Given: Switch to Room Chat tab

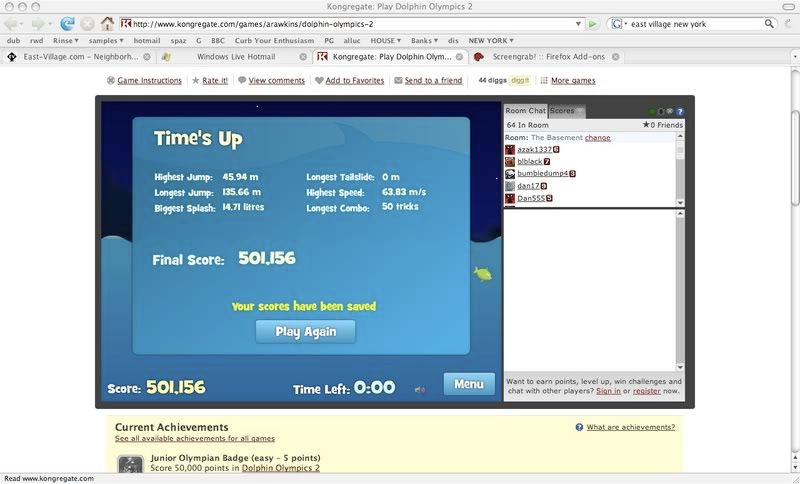Looking at the screenshot, I should 526,111.
